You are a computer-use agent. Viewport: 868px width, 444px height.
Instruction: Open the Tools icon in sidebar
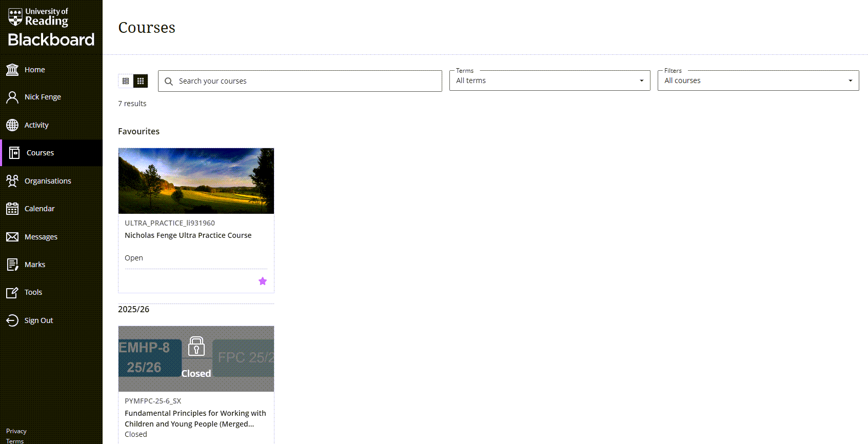pos(12,292)
